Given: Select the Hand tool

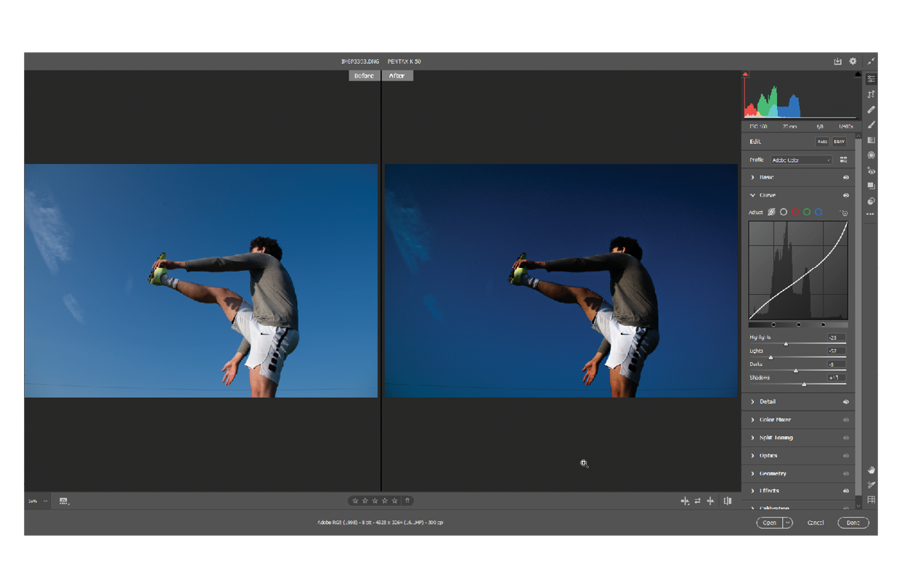Looking at the screenshot, I should [871, 470].
